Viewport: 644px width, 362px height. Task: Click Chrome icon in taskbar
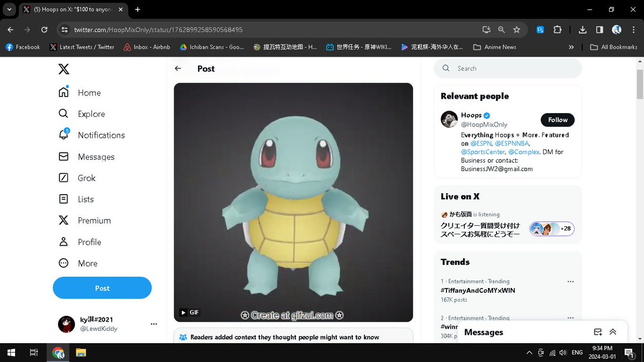[58, 352]
